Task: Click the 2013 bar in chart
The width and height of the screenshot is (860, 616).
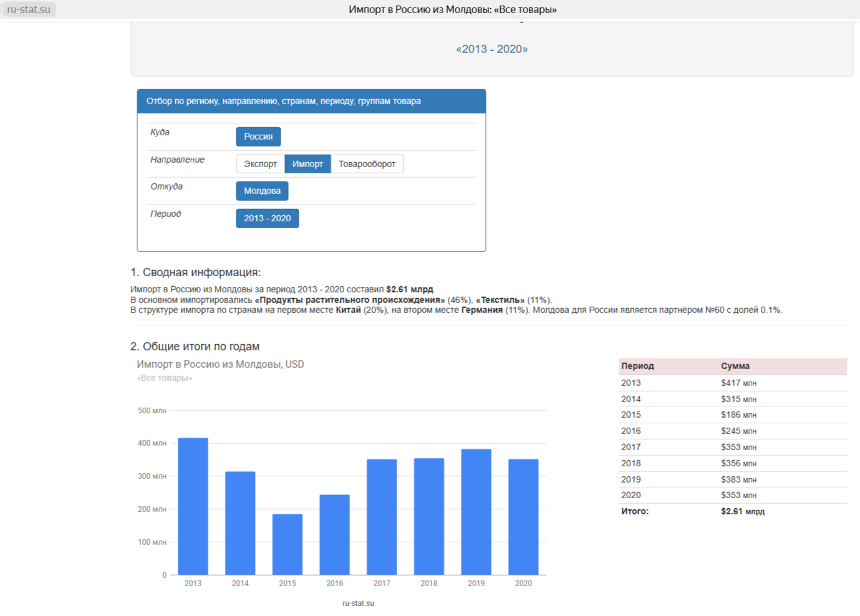Action: coord(193,506)
